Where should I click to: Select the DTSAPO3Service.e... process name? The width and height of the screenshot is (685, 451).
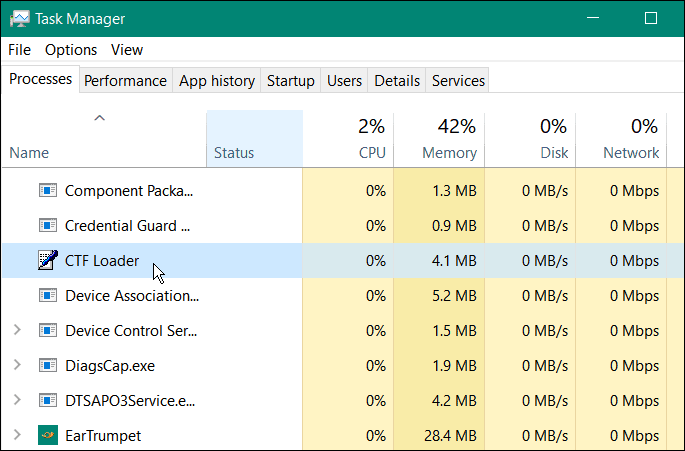pyautogui.click(x=130, y=401)
